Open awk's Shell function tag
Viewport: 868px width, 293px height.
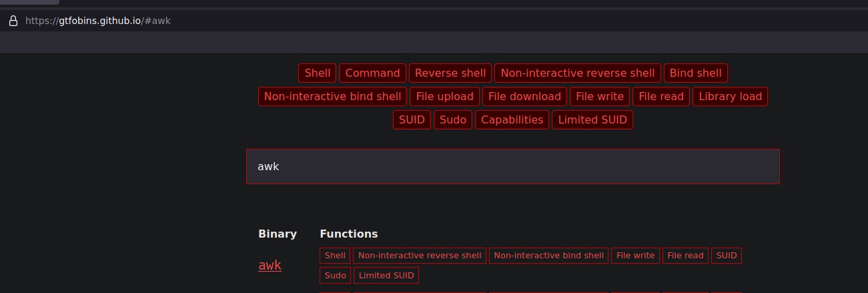[335, 256]
